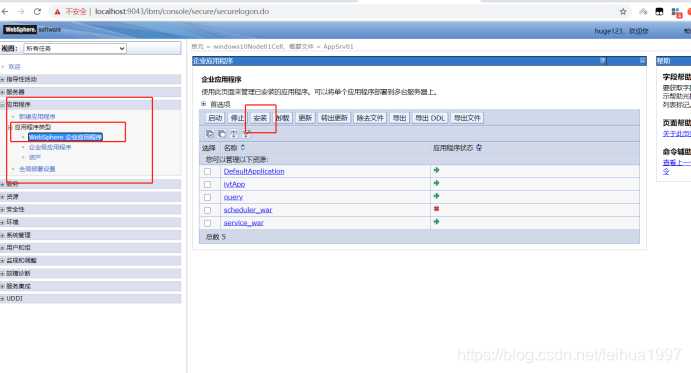Select WebSphere 企业应用程序 in navigation
Image resolution: width=691 pixels, height=373 pixels.
pos(66,137)
